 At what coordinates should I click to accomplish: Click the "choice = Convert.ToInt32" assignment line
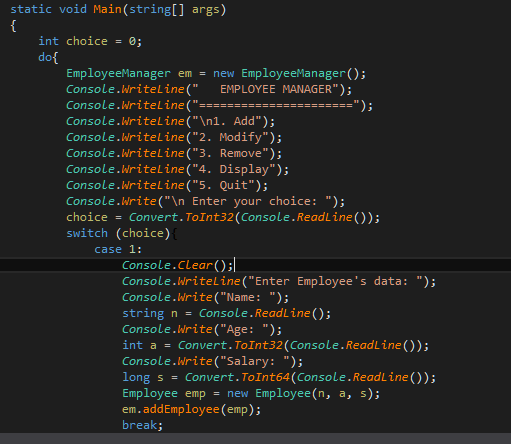pos(223,217)
